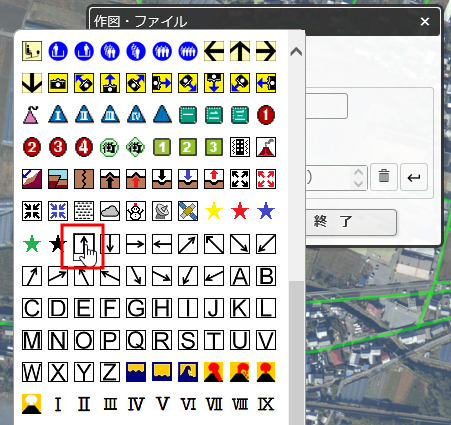The image size is (451, 425).
Task: Close the 作図・ファイル dialog
Action: (425, 22)
